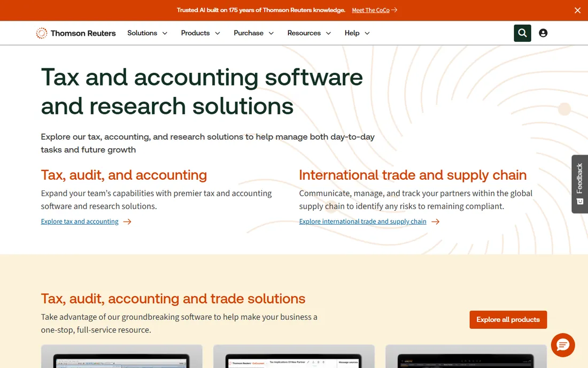Expand the Help menu chevron
588x368 pixels.
pos(367,33)
